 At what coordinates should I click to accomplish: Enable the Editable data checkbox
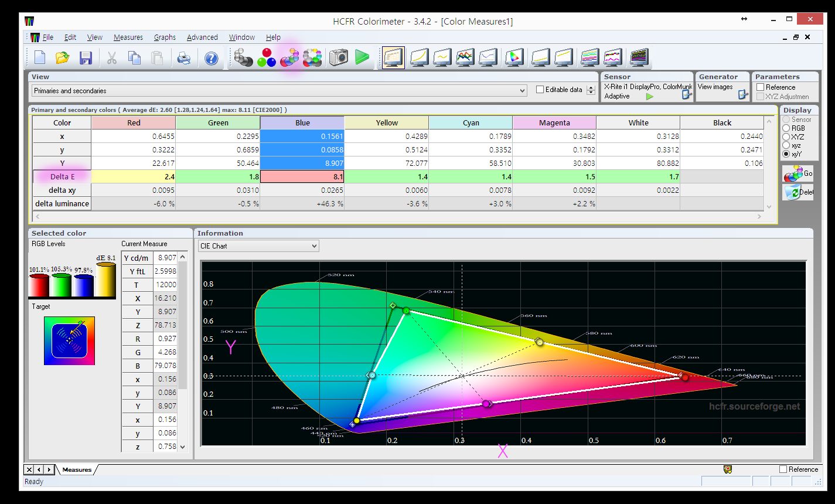(x=540, y=90)
